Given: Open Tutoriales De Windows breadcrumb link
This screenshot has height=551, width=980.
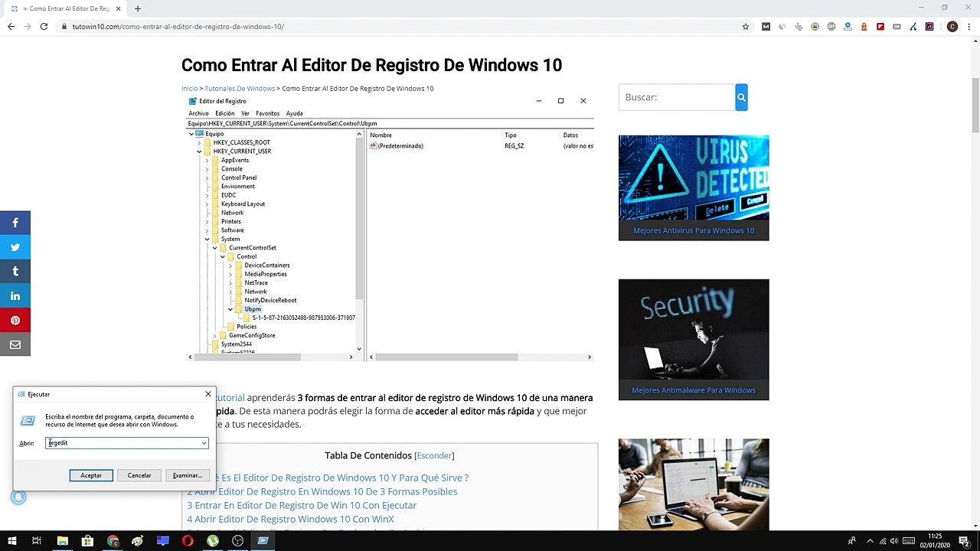Looking at the screenshot, I should [240, 89].
